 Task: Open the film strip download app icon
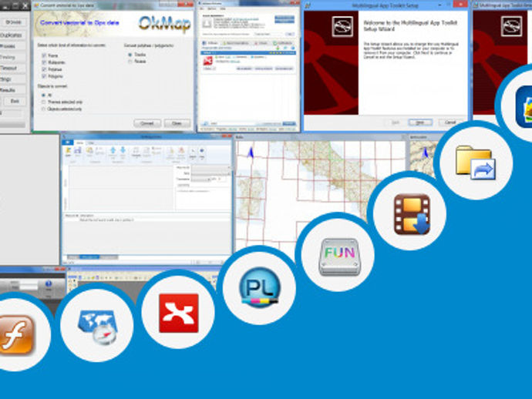[x=412, y=214]
